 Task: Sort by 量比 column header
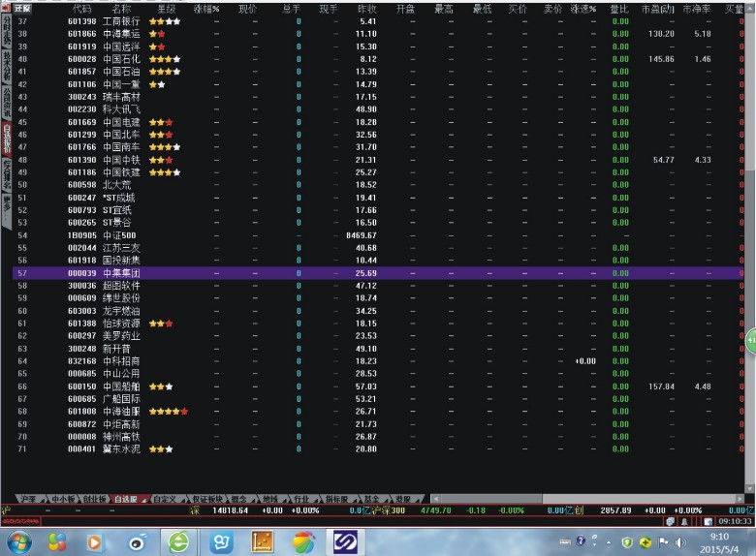619,9
